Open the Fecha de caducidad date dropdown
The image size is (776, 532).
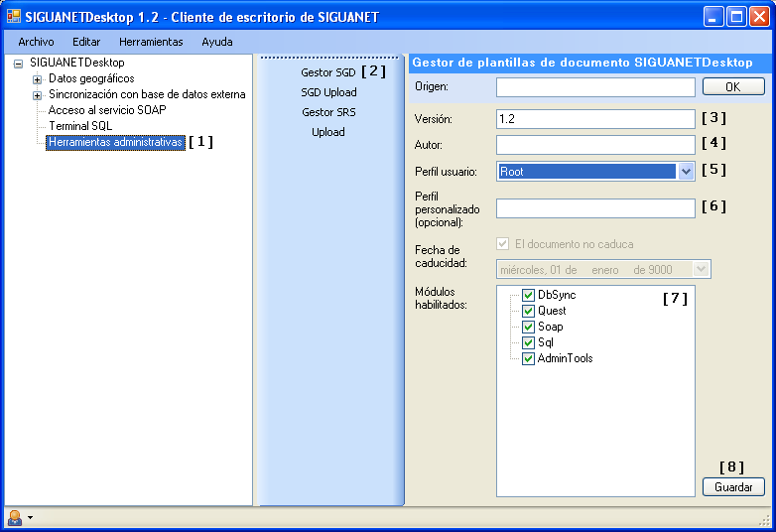click(x=702, y=270)
